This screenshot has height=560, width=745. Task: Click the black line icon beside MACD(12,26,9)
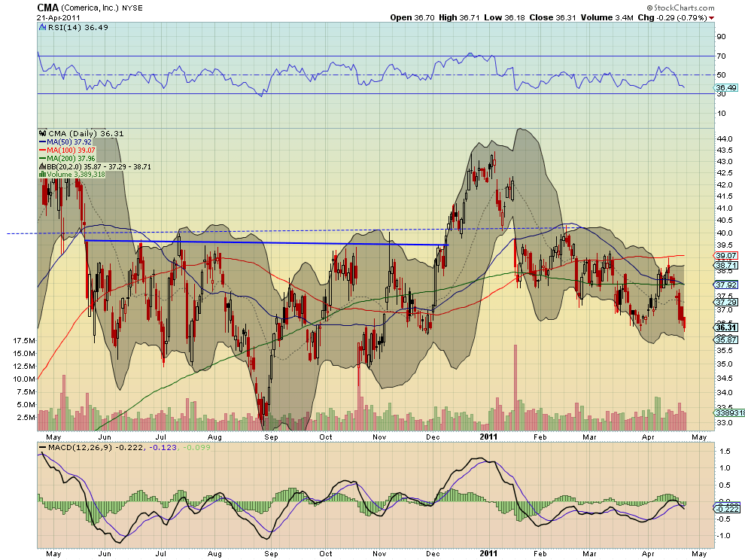(43, 447)
